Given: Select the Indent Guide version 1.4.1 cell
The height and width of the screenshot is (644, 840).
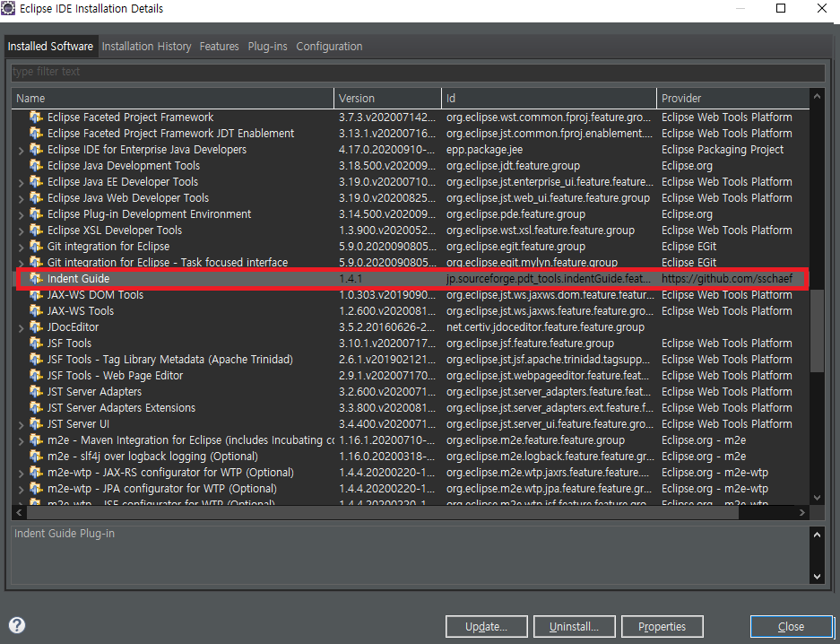Looking at the screenshot, I should (x=388, y=279).
